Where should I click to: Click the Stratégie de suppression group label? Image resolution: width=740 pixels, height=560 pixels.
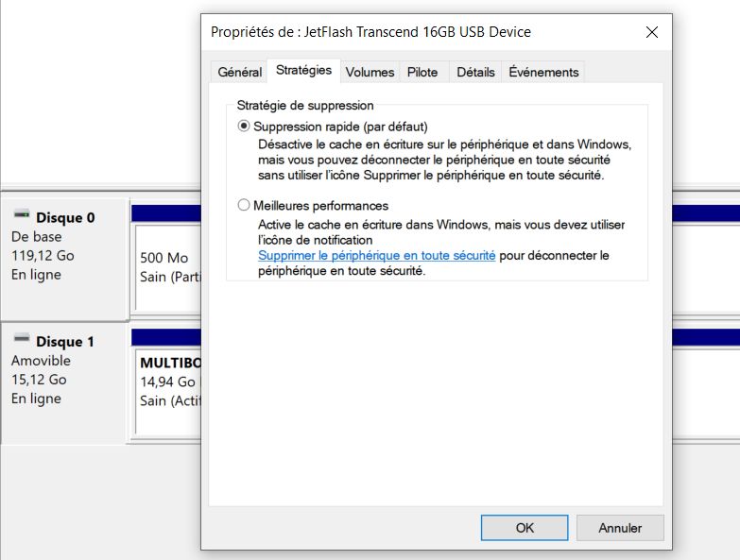click(305, 105)
